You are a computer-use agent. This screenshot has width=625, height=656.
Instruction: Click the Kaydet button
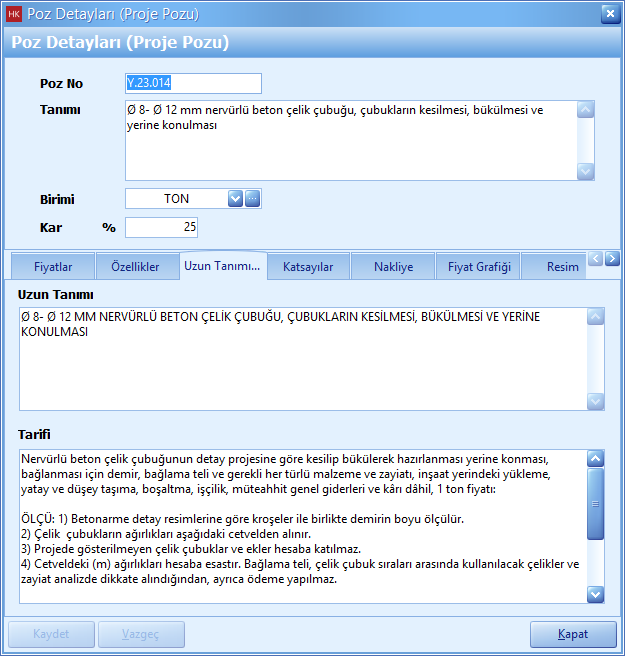(52, 634)
